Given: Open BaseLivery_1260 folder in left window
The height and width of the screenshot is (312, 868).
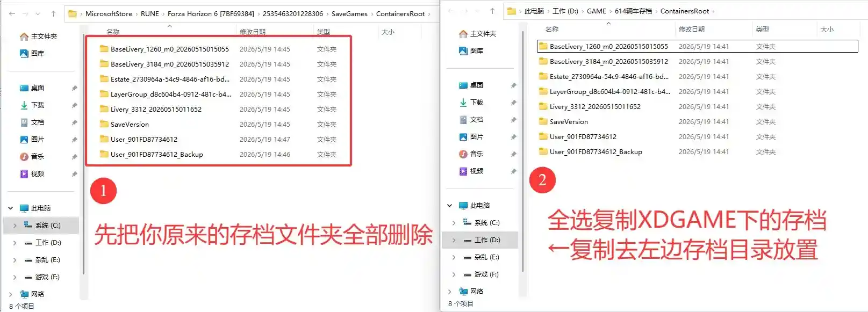Looking at the screenshot, I should (169, 49).
